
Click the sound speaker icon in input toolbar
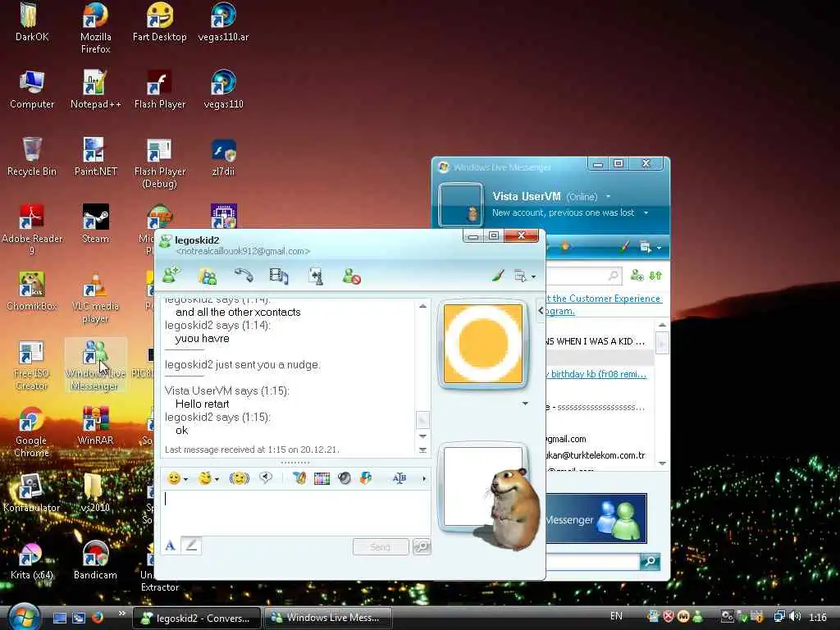pyautogui.click(x=344, y=478)
